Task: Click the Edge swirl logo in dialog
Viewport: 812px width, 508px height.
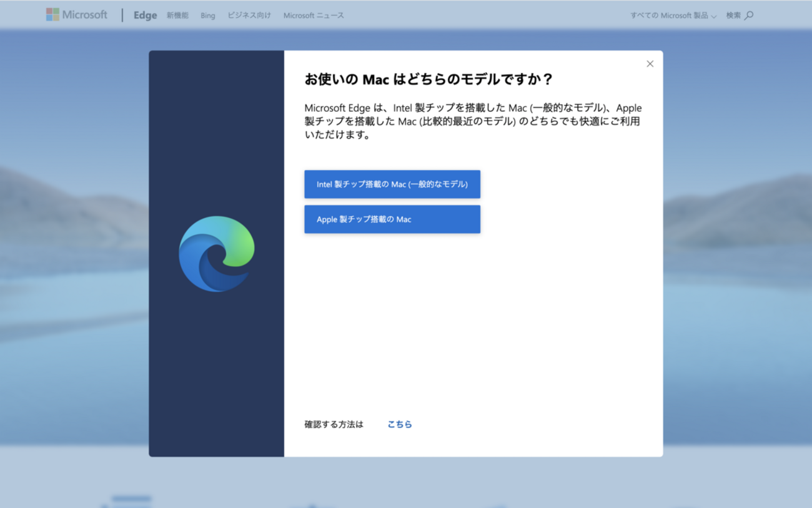Action: 217,254
